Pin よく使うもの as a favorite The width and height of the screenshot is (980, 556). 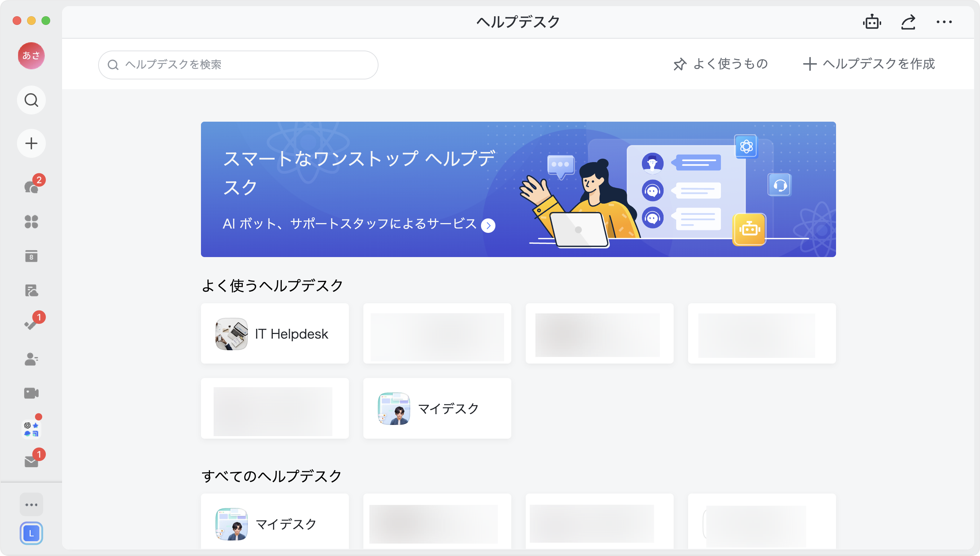click(x=720, y=64)
